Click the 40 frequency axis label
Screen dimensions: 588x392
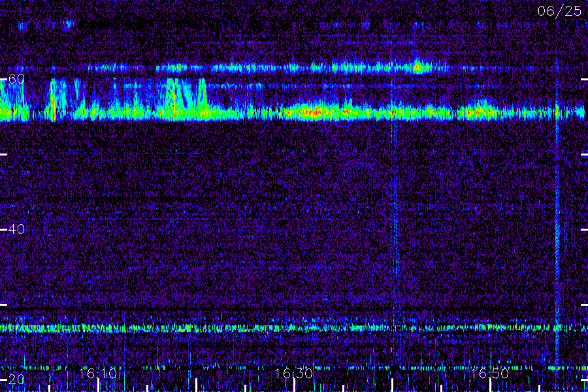tap(16, 229)
